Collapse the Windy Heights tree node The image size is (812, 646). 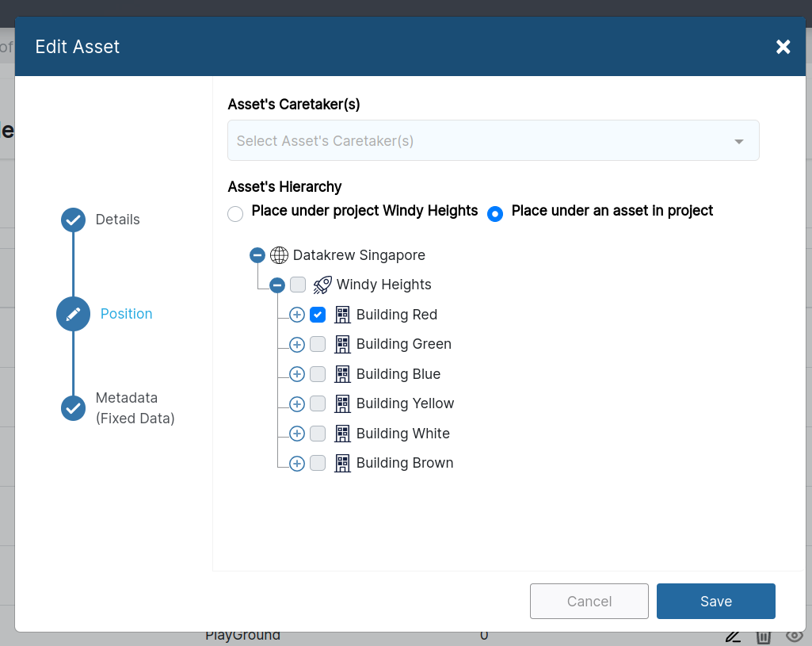[277, 285]
